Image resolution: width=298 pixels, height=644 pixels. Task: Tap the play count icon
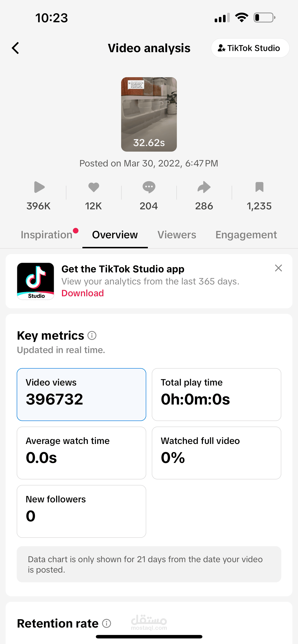click(39, 187)
